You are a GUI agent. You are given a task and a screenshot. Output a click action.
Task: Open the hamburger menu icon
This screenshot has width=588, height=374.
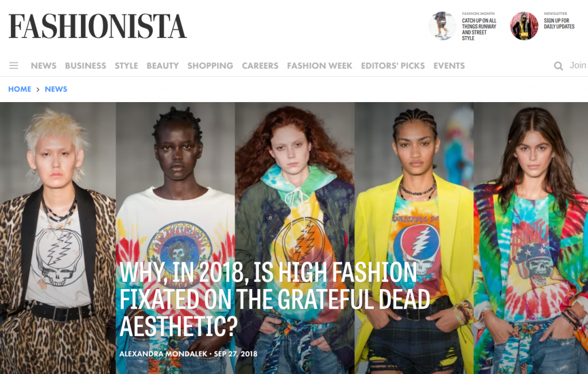pyautogui.click(x=14, y=65)
